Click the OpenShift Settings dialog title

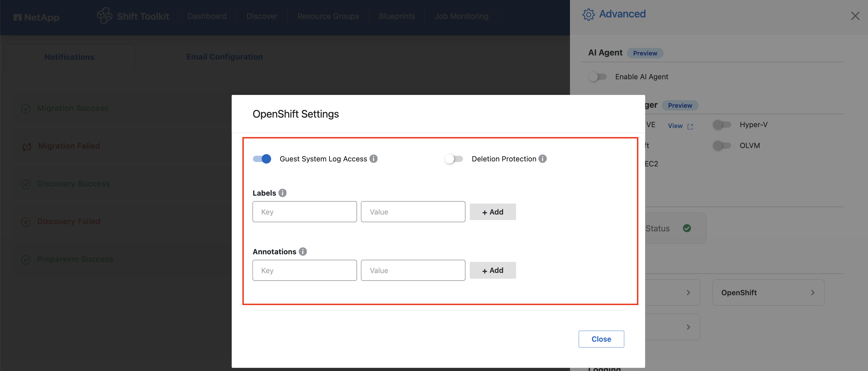[x=295, y=114]
